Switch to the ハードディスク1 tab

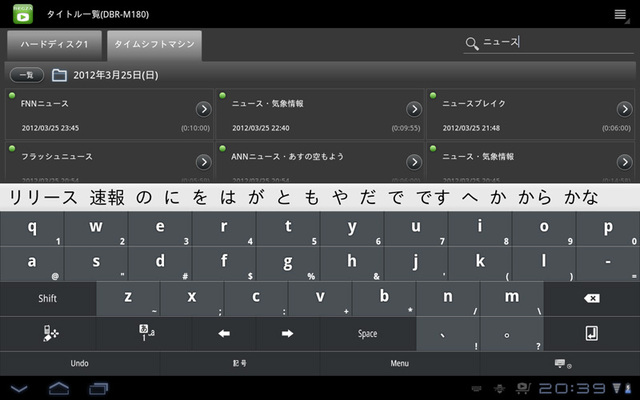(55, 45)
